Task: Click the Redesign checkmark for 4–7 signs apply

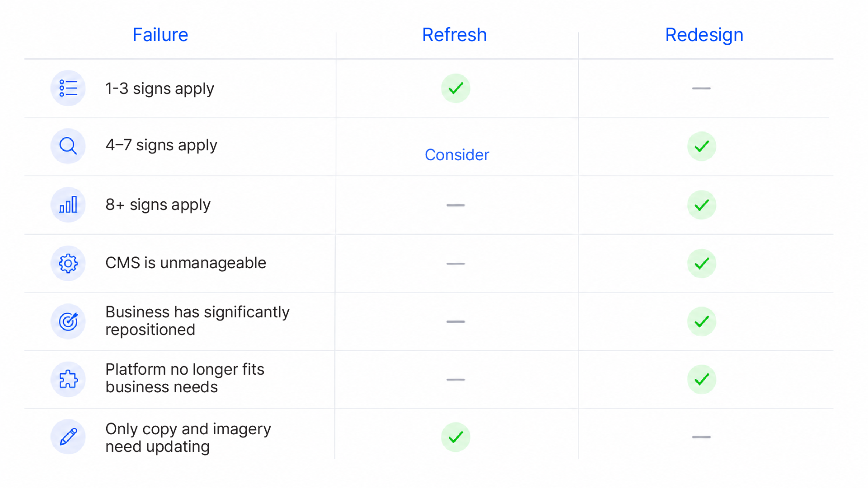Action: click(x=702, y=146)
